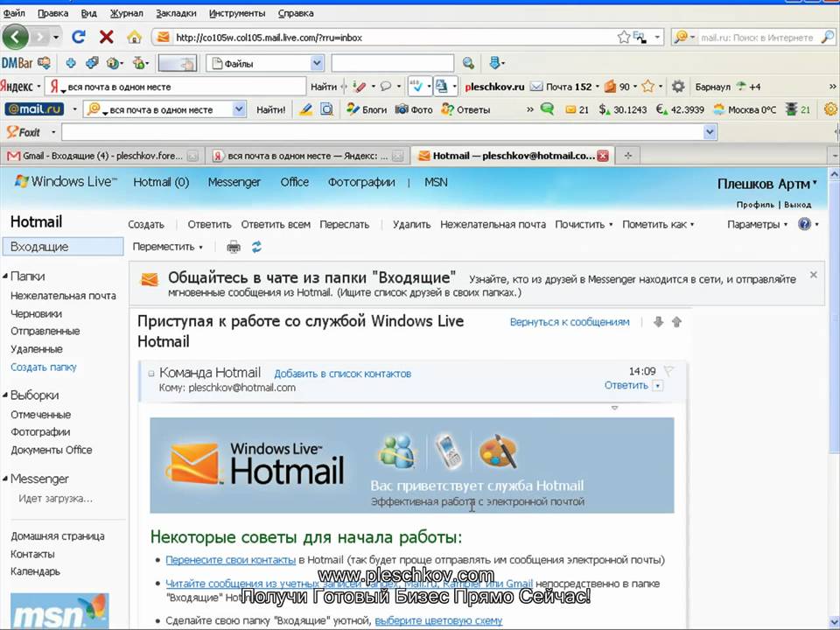Image resolution: width=840 pixels, height=630 pixels.
Task: Switch to the Яндекс mail tab
Action: click(307, 156)
